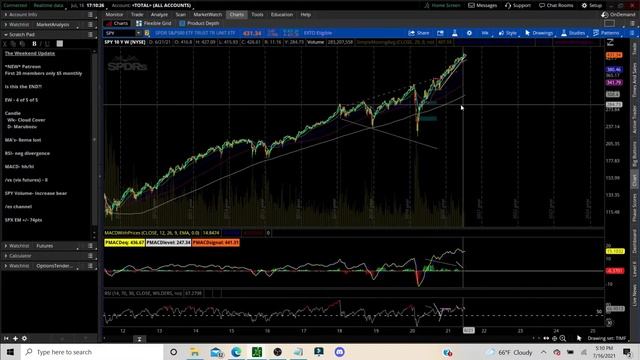Open Futures watchlist gadget menu icon

(x=90, y=246)
